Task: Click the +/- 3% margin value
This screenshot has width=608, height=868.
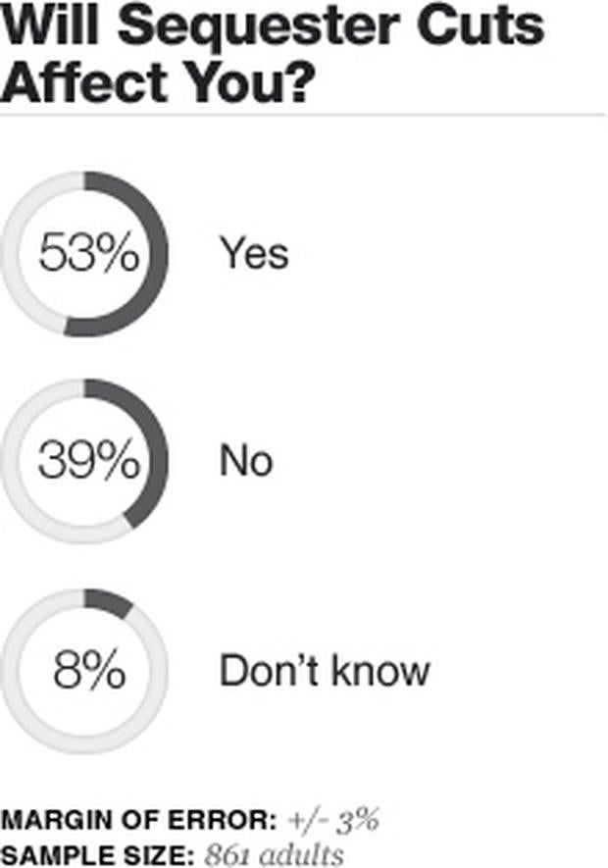Action: pyautogui.click(x=332, y=820)
